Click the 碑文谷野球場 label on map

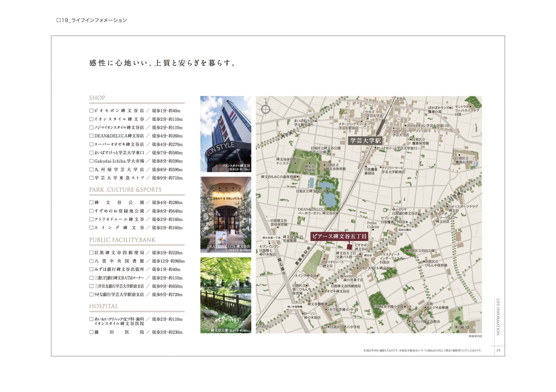click(310, 168)
